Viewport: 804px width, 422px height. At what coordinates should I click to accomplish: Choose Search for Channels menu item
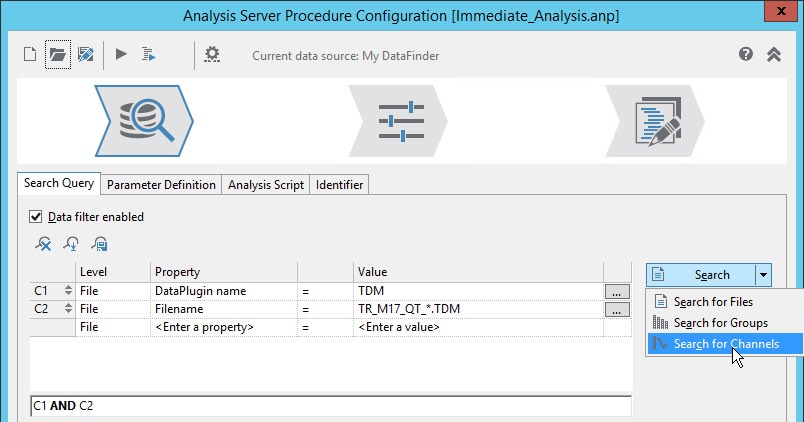point(725,344)
